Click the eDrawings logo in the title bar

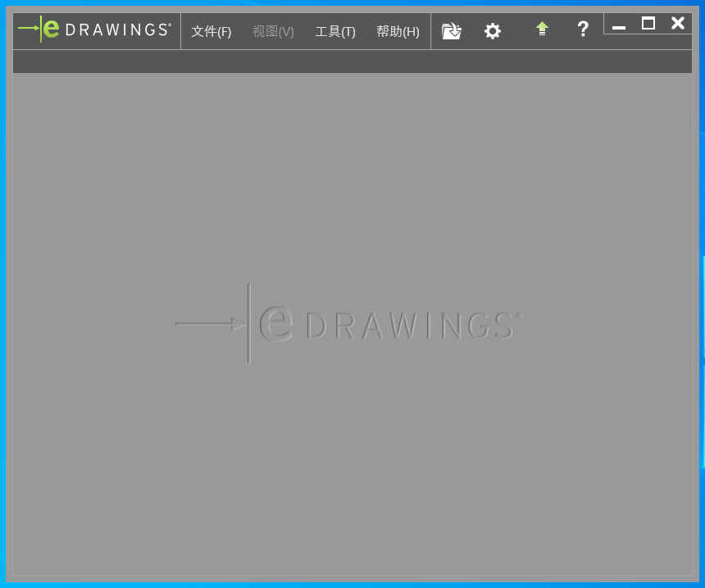coord(95,30)
